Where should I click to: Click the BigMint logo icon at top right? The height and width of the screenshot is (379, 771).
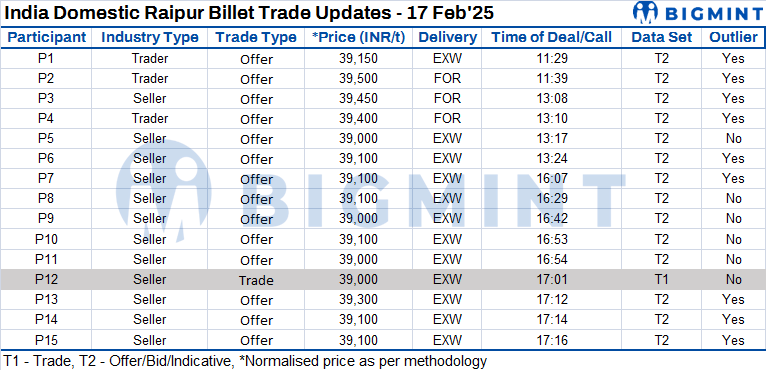(645, 11)
